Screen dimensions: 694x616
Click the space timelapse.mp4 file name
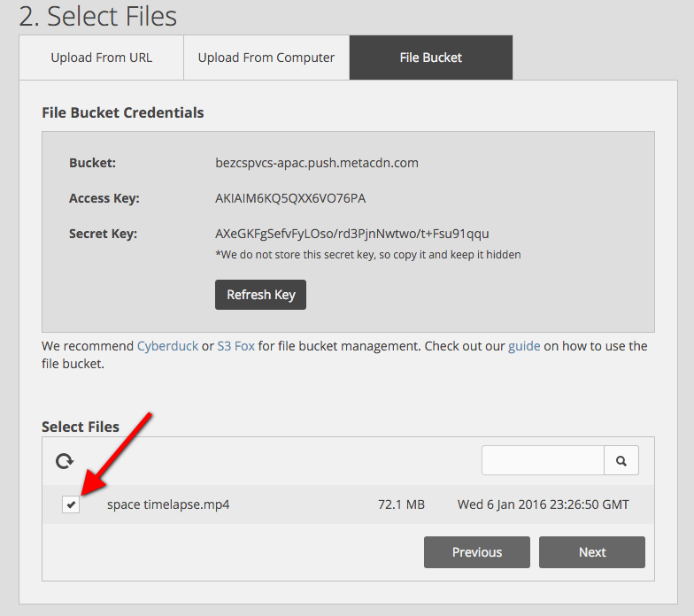[168, 504]
